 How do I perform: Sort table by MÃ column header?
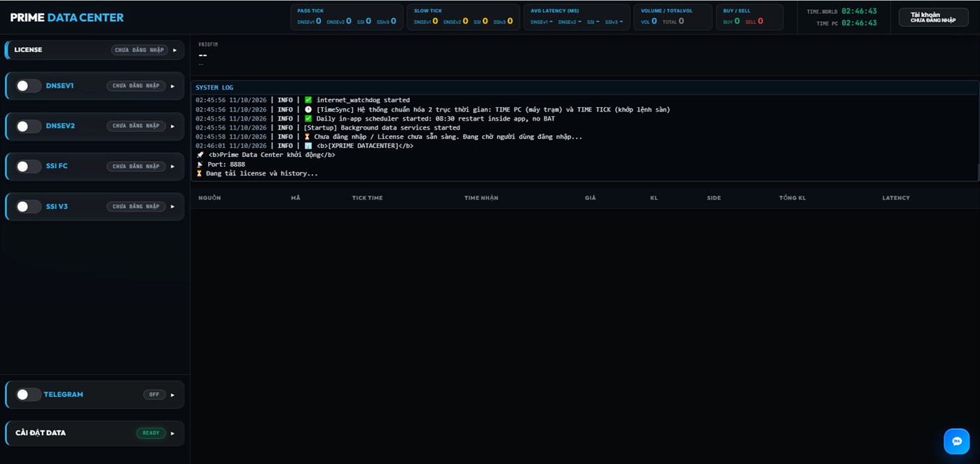(296, 198)
